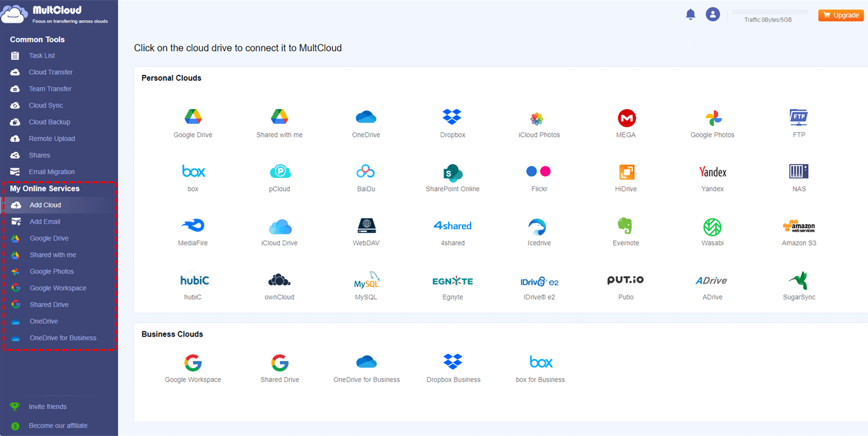Connect FTP service
This screenshot has height=436, width=868.
[x=799, y=124]
